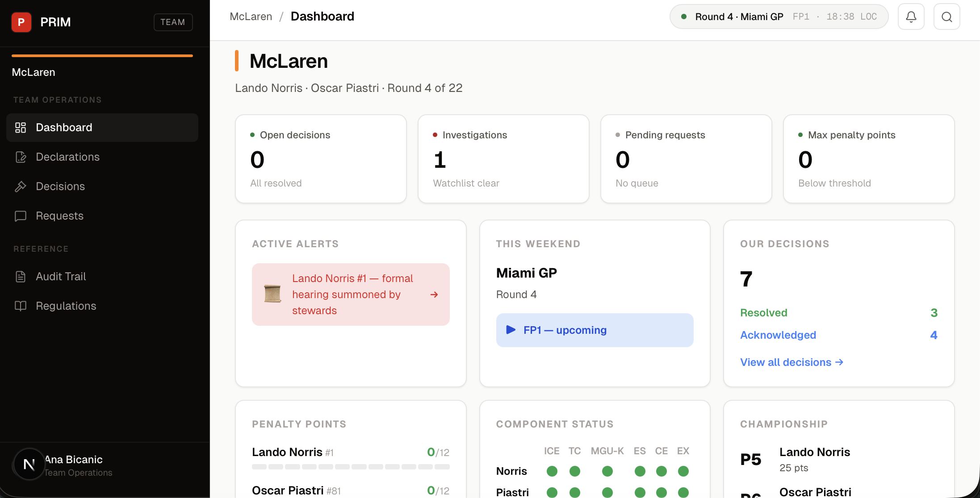Click the green Max penalty points indicator
Image resolution: width=980 pixels, height=498 pixels.
pyautogui.click(x=800, y=134)
